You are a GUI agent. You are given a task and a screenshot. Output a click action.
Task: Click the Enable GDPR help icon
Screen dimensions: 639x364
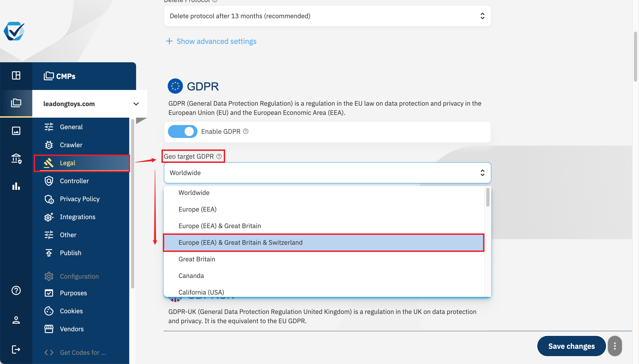(x=246, y=131)
